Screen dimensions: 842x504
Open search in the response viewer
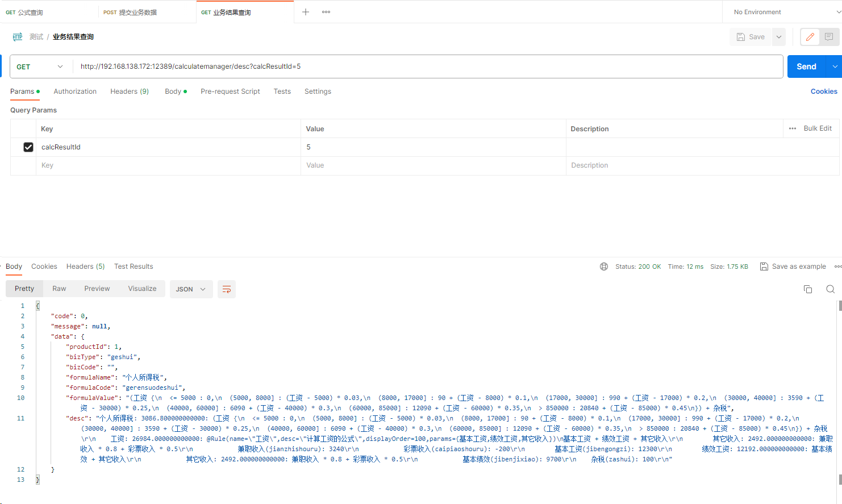(x=830, y=289)
